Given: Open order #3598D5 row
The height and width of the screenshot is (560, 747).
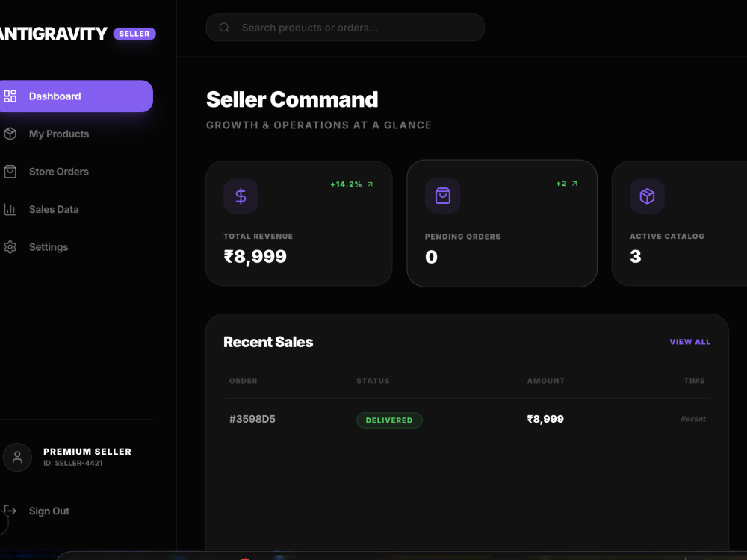Looking at the screenshot, I should click(467, 419).
